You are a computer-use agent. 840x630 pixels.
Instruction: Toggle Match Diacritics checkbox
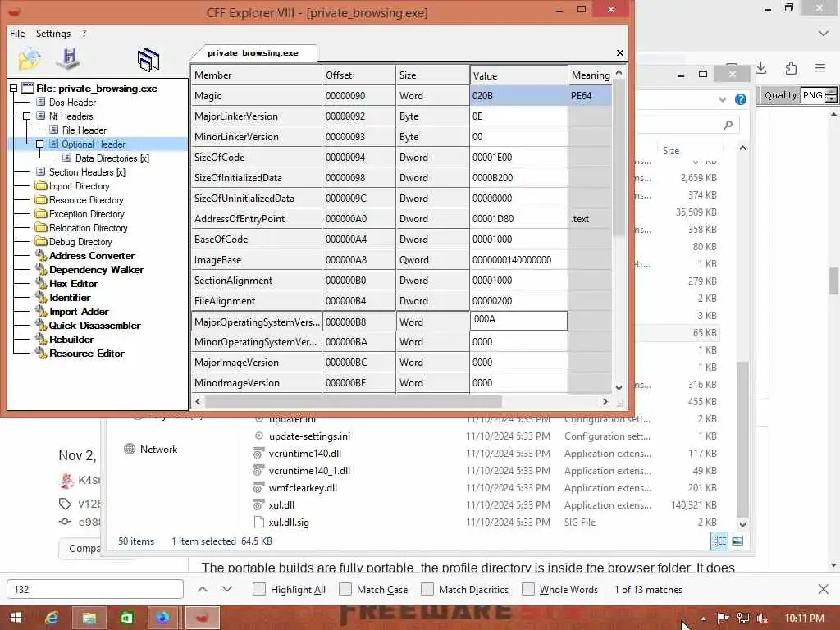(x=427, y=589)
